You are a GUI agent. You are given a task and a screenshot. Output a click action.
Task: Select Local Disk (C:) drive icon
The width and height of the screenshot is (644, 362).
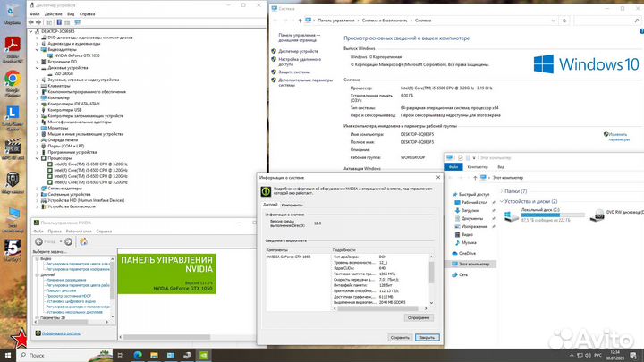tap(512, 215)
